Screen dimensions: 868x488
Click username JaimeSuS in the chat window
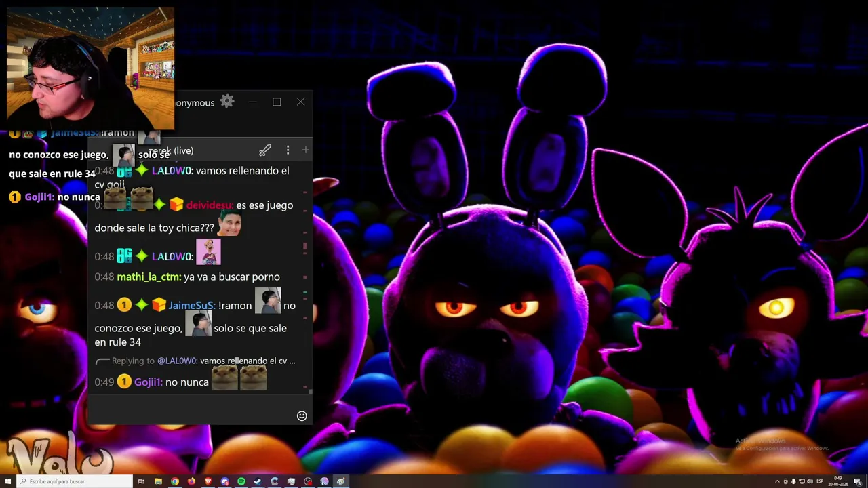191,306
